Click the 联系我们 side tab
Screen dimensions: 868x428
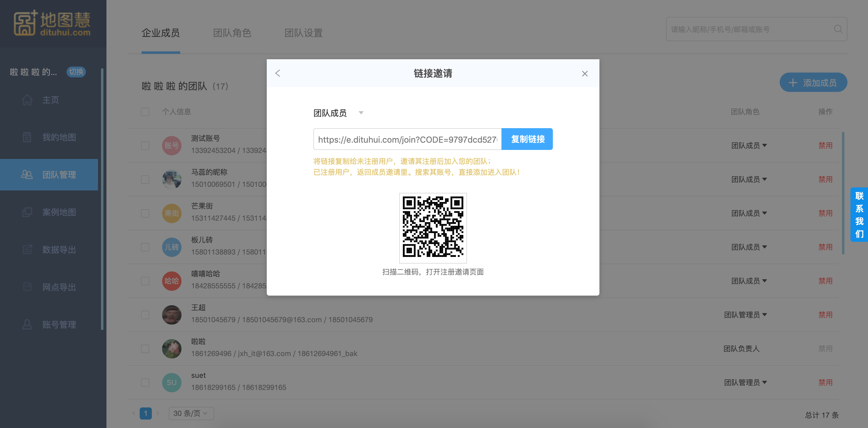click(x=859, y=214)
